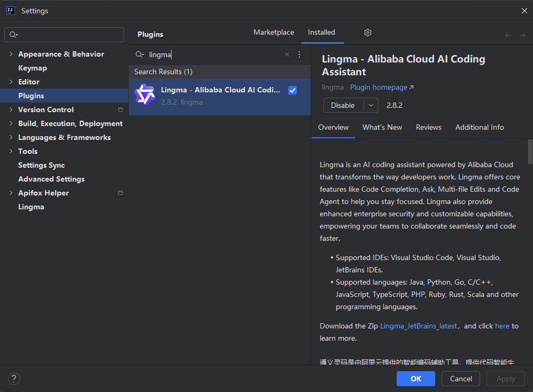533x392 pixels.
Task: Clear the lingma plugin search text
Action: pos(287,54)
